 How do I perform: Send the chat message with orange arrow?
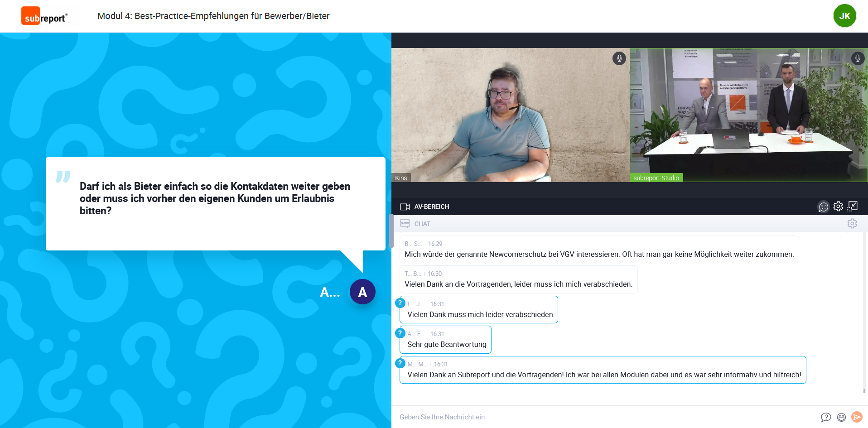click(857, 417)
